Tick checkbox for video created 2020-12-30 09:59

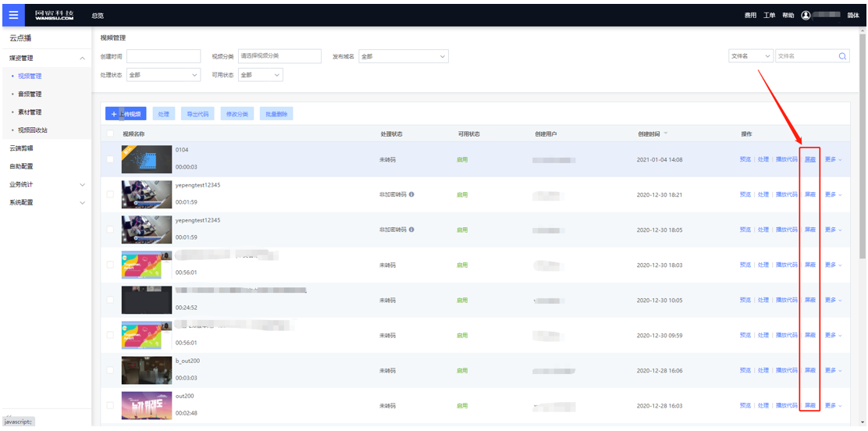pos(110,335)
